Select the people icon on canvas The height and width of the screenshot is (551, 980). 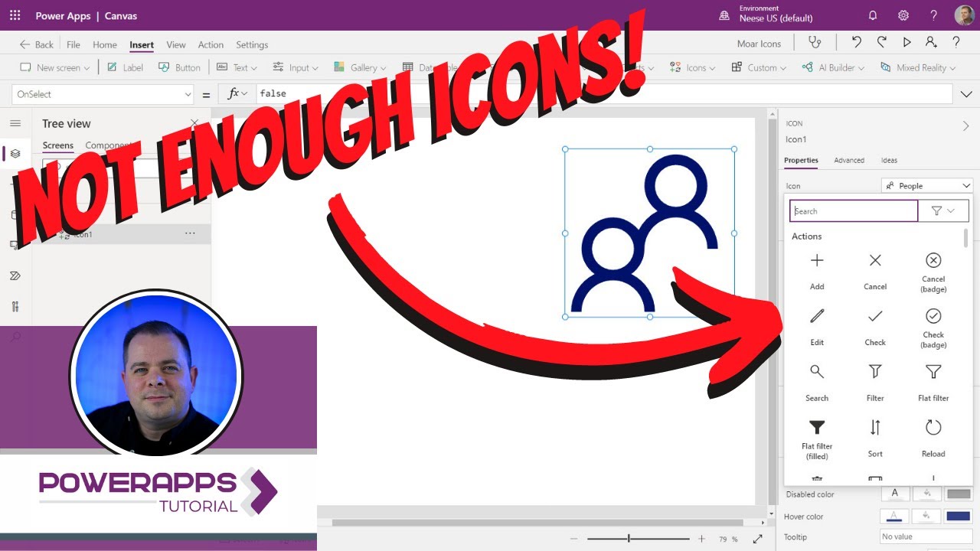pyautogui.click(x=649, y=233)
